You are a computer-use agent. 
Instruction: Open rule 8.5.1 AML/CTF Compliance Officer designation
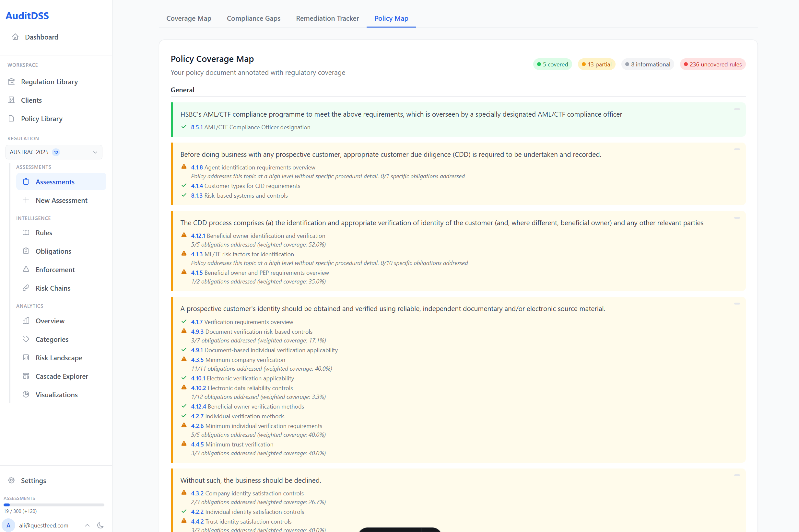pos(196,127)
